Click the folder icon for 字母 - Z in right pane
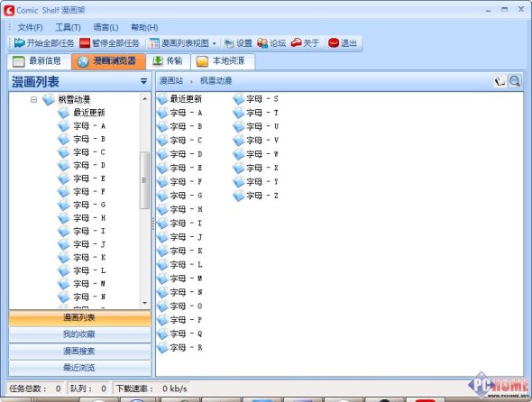Image resolution: width=532 pixels, height=402 pixels. [239, 196]
